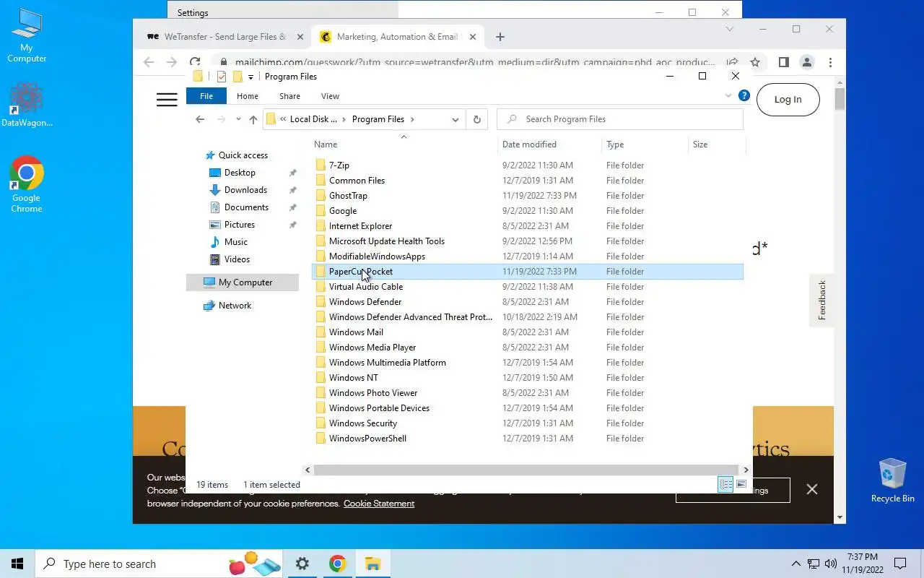Select the Windows Defender folder icon
The height and width of the screenshot is (578, 924).
321,302
